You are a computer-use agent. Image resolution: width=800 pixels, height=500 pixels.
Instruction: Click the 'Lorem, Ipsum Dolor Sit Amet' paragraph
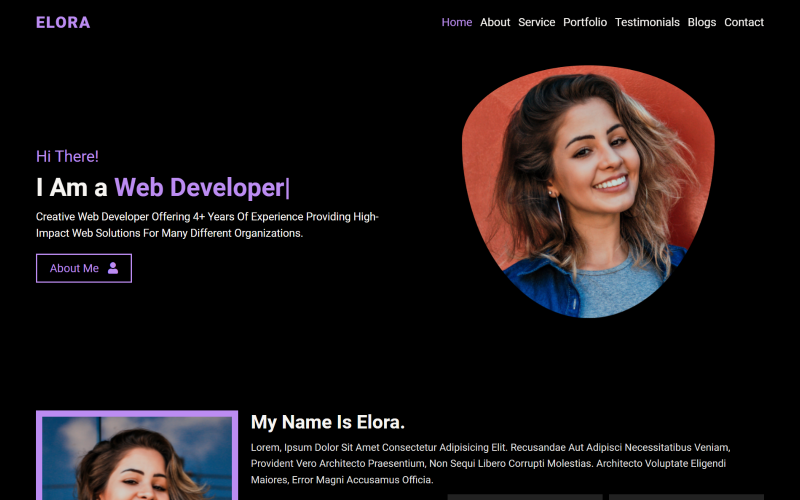pos(490,463)
